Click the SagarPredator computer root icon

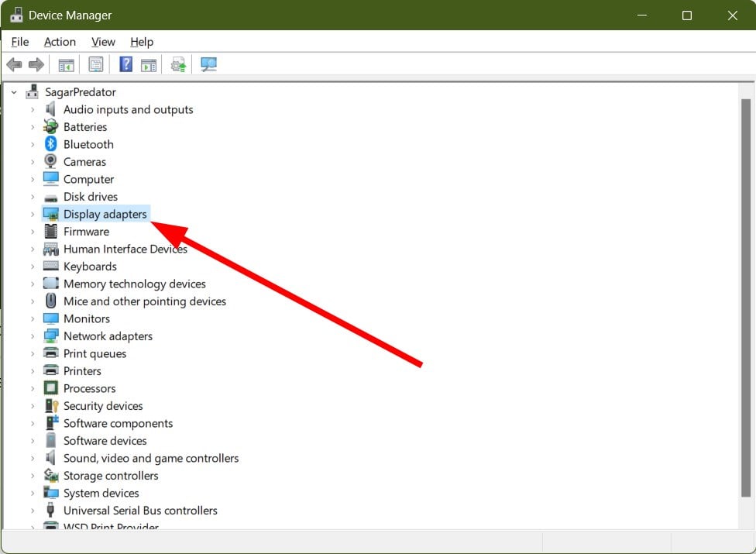click(33, 91)
